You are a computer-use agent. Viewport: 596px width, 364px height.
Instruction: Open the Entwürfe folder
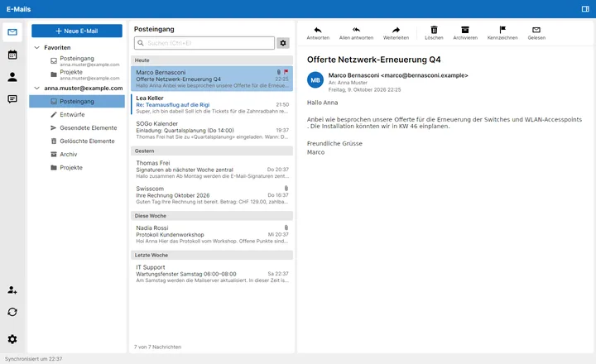[x=77, y=114]
